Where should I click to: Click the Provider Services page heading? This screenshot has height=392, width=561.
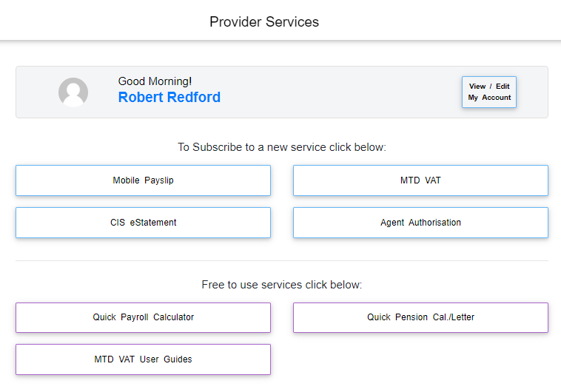264,21
